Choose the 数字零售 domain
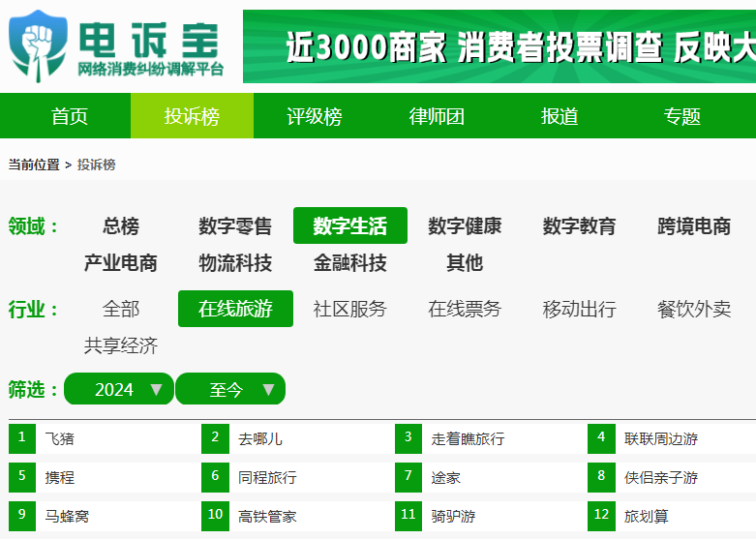The height and width of the screenshot is (539, 756). coord(235,225)
